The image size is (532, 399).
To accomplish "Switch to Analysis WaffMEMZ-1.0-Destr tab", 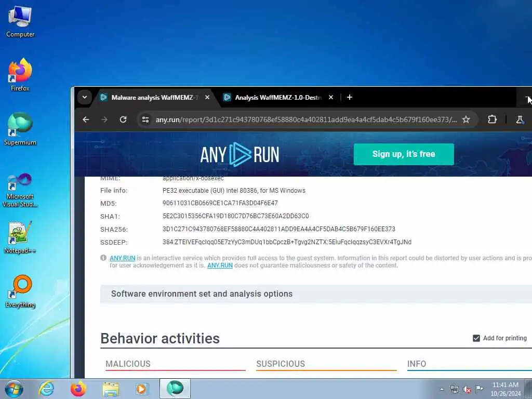I will [x=278, y=97].
